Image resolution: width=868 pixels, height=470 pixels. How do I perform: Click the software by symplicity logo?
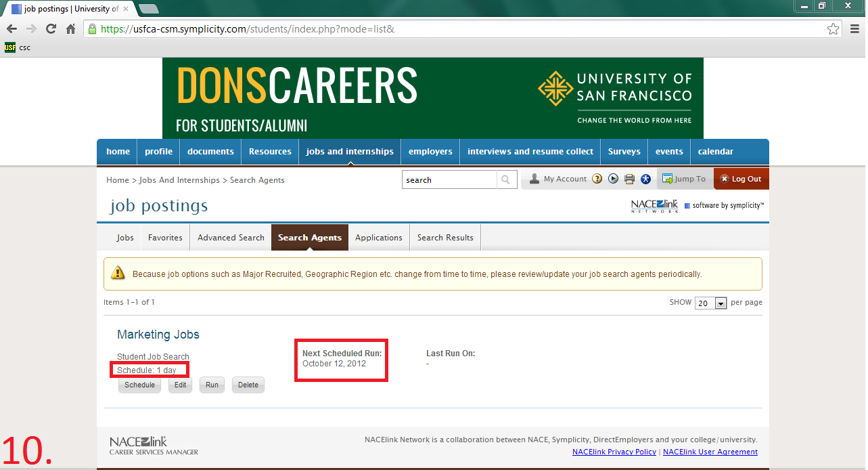724,205
